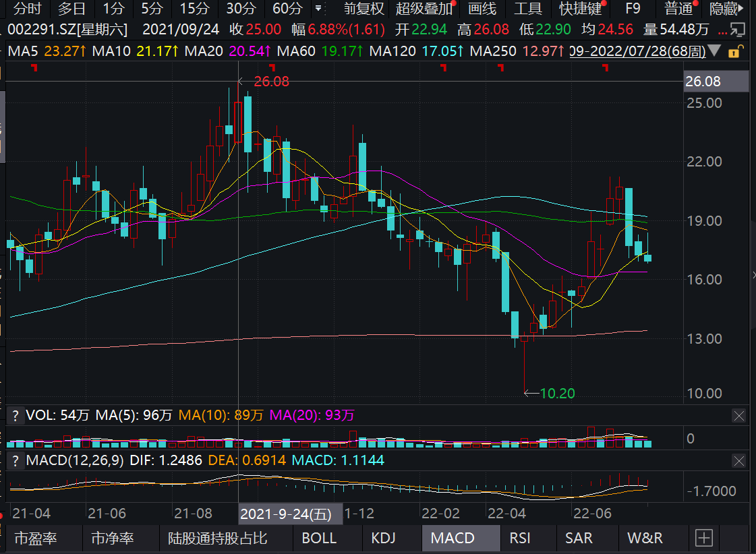756x554 pixels.
Task: Click the MA60 value label
Action: pyautogui.click(x=320, y=51)
